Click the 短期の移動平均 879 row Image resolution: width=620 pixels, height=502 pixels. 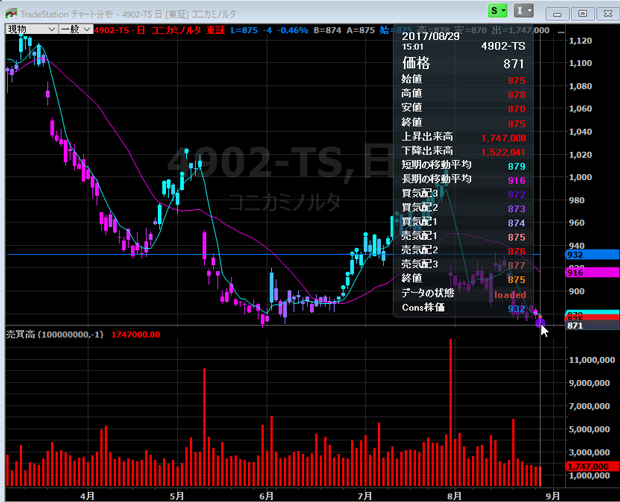click(x=463, y=166)
